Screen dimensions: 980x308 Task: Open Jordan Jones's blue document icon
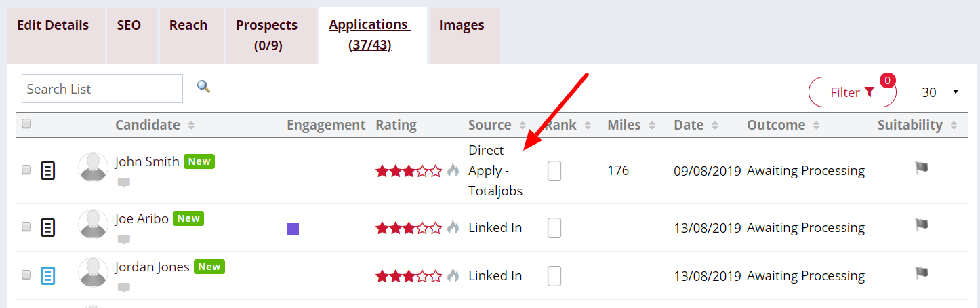click(47, 275)
